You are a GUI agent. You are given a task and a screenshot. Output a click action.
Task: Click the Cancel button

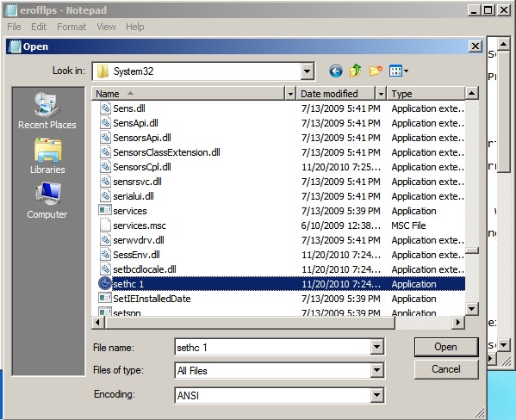[446, 369]
